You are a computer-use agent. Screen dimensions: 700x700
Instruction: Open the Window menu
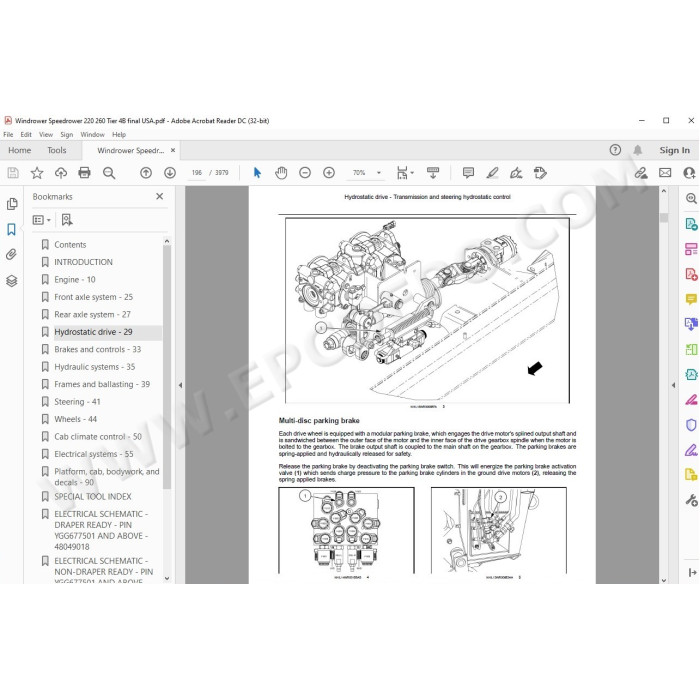coord(92,134)
